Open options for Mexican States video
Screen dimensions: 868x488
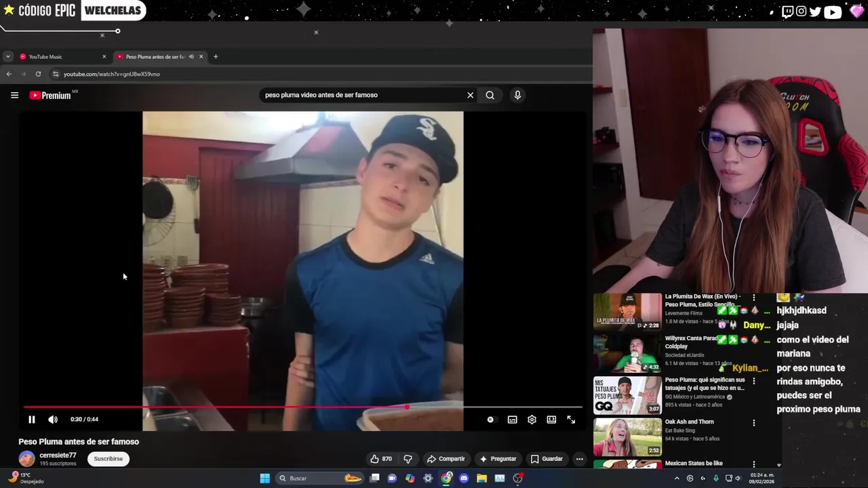(753, 464)
